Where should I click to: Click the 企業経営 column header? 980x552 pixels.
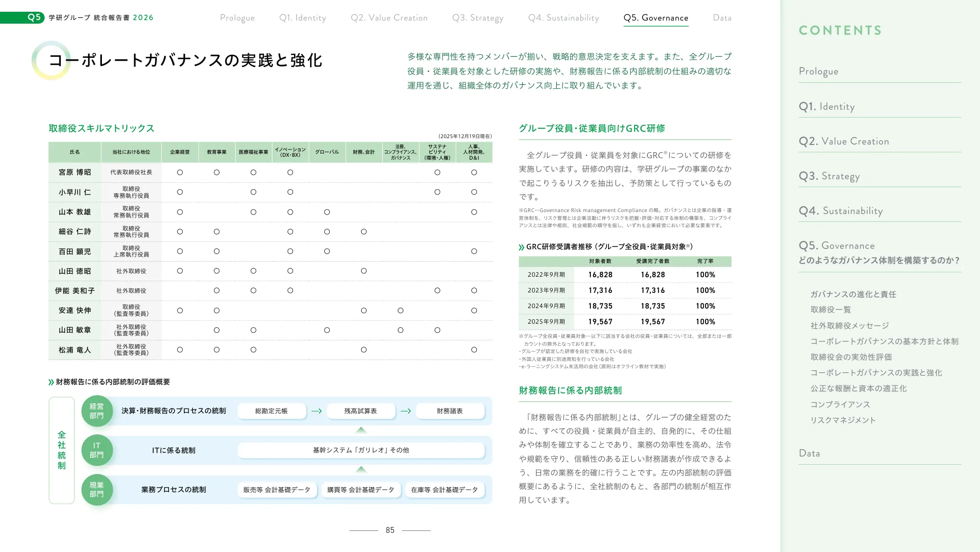(180, 152)
